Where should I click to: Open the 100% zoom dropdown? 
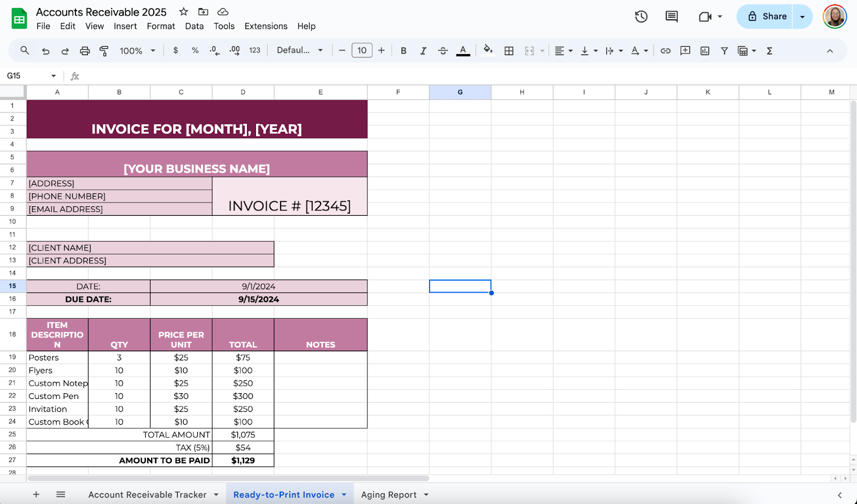click(137, 51)
